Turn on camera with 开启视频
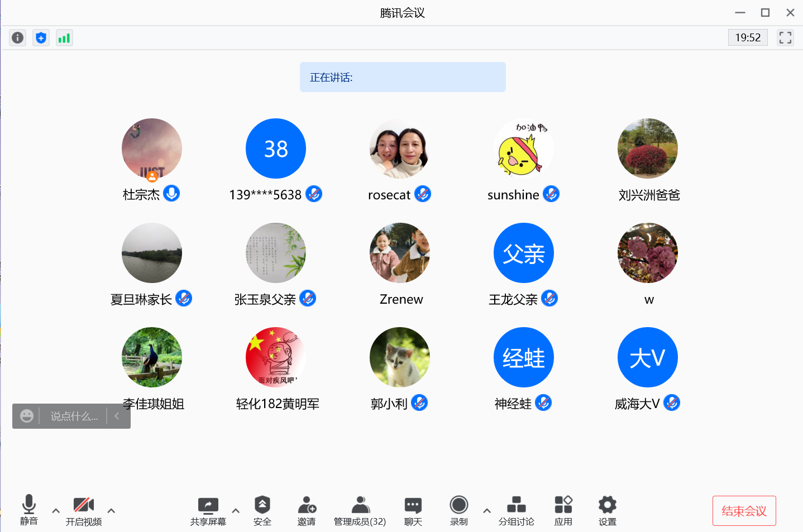Screen dimensions: 803x532 84,511
